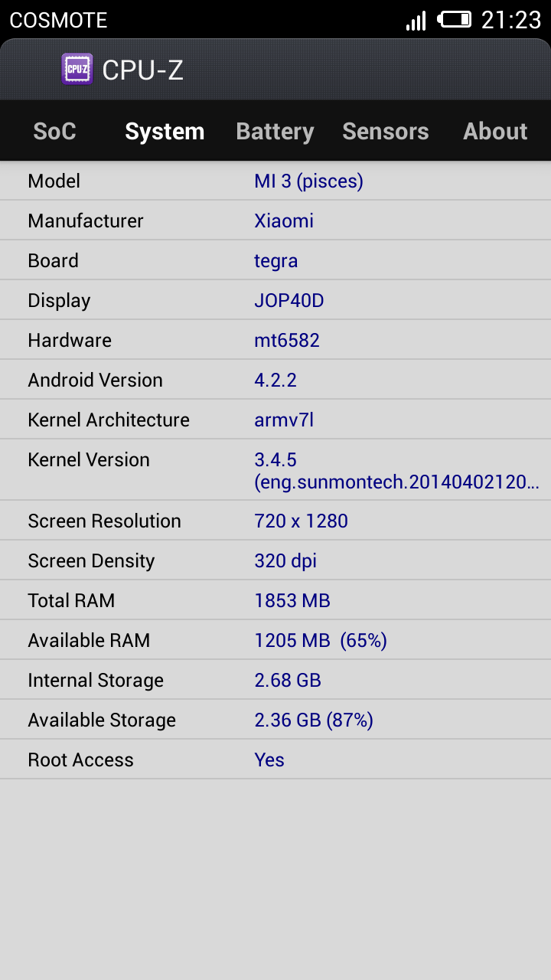
Task: Tap the COSMOTE carrier label
Action: coord(58,20)
